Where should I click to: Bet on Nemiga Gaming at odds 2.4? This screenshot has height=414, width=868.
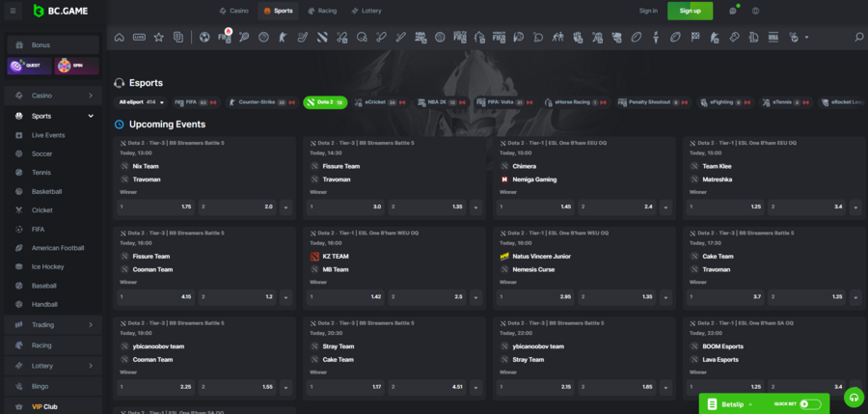[616, 207]
